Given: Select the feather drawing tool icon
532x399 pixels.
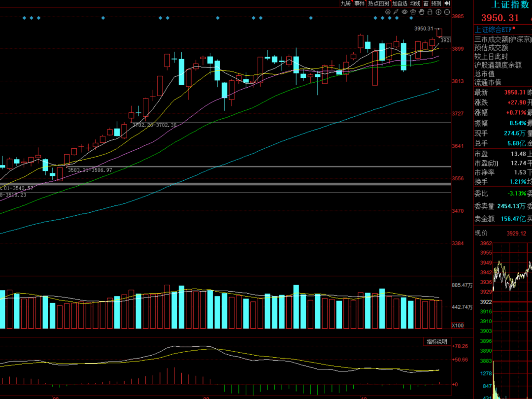Looking at the screenshot, I should [396, 11].
